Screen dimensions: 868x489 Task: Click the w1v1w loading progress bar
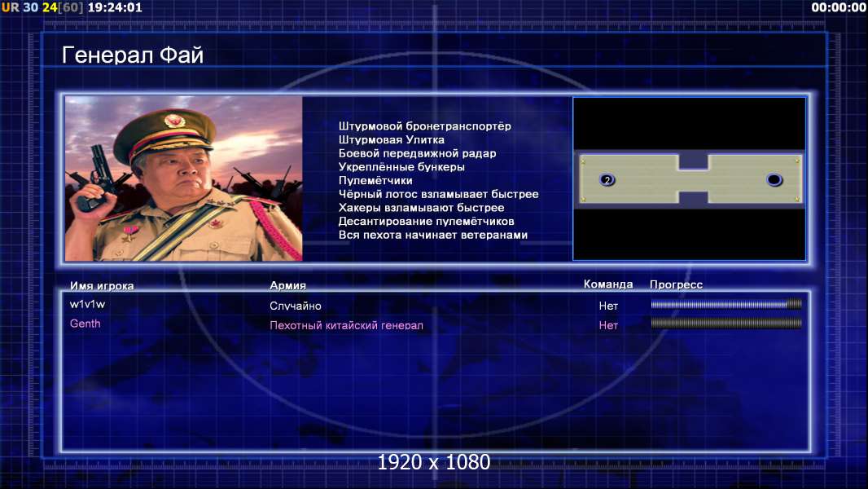tap(726, 303)
